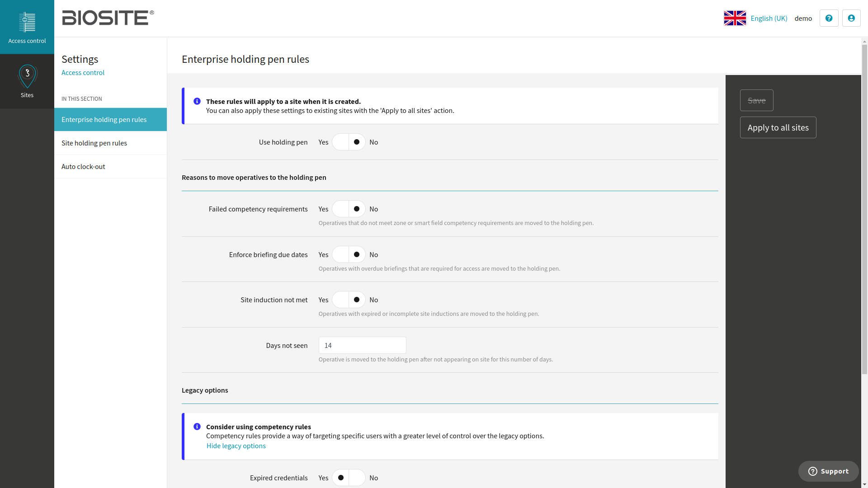Click the 'IN THIS SECTION' label
Image resolution: width=868 pixels, height=488 pixels.
click(82, 99)
